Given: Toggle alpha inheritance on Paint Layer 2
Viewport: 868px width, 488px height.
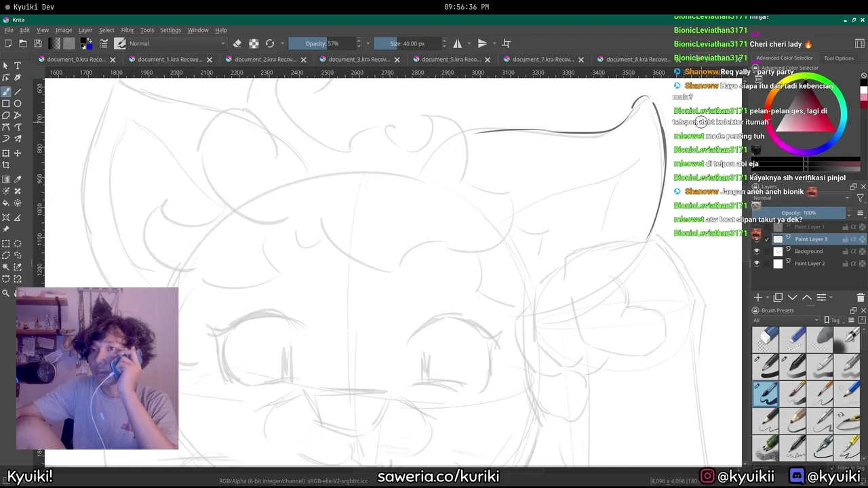Looking at the screenshot, I should pyautogui.click(x=854, y=264).
